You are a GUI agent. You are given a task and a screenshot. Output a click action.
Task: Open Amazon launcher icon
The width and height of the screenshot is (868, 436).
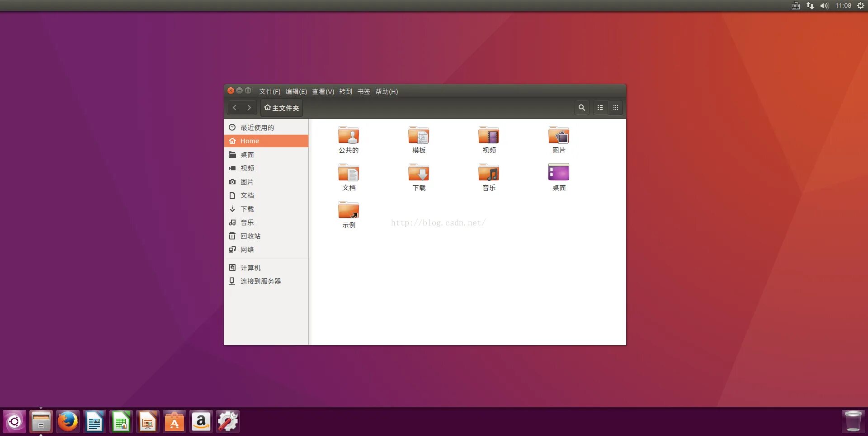tap(201, 422)
